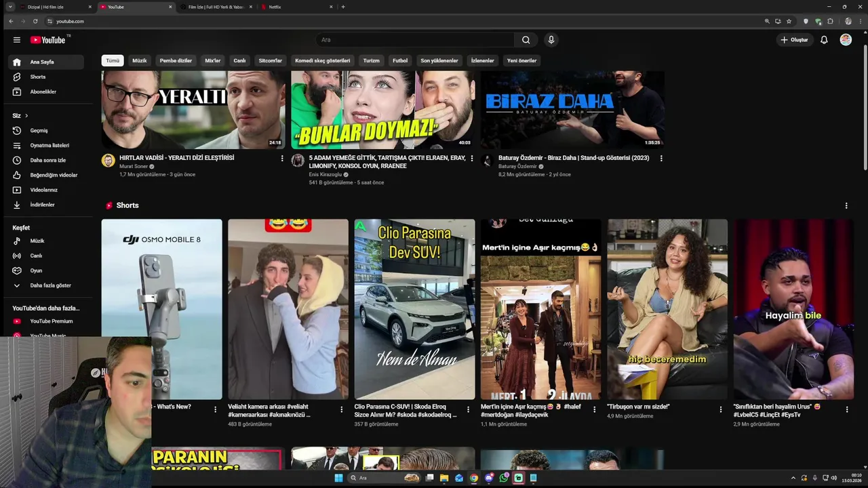868x488 pixels.
Task: Open the YouTube hamburger guide menu
Action: pyautogui.click(x=16, y=40)
